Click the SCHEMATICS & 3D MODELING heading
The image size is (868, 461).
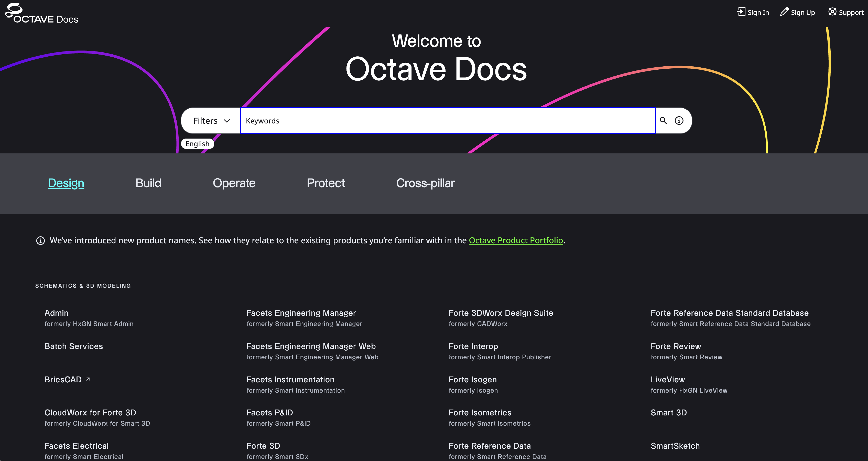pos(83,286)
